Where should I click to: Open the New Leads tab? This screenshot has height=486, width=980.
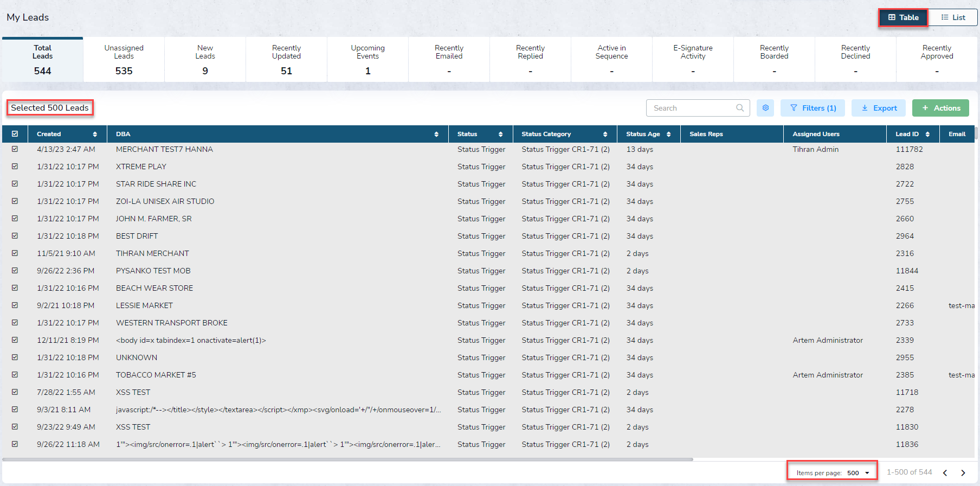tap(205, 60)
